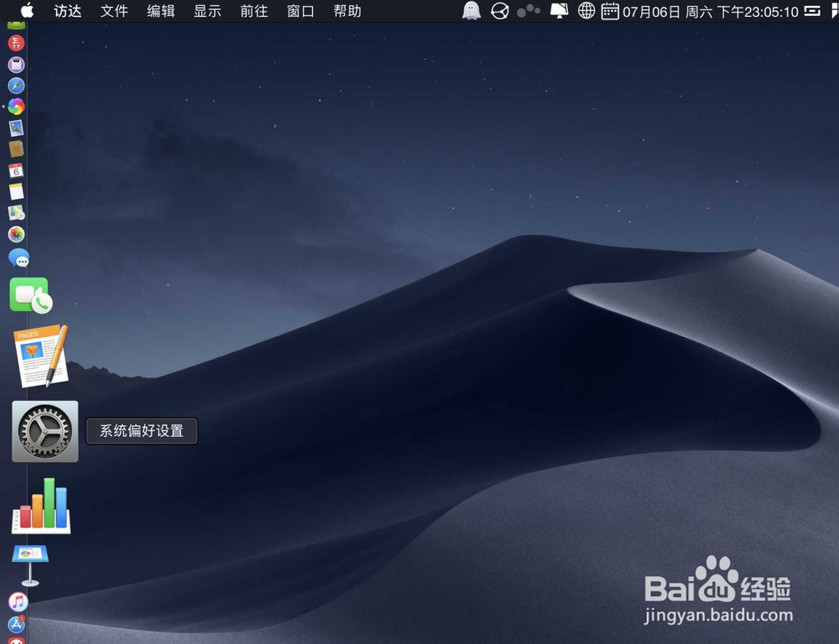
Task: Open Photos from the Dock
Action: pyautogui.click(x=16, y=234)
